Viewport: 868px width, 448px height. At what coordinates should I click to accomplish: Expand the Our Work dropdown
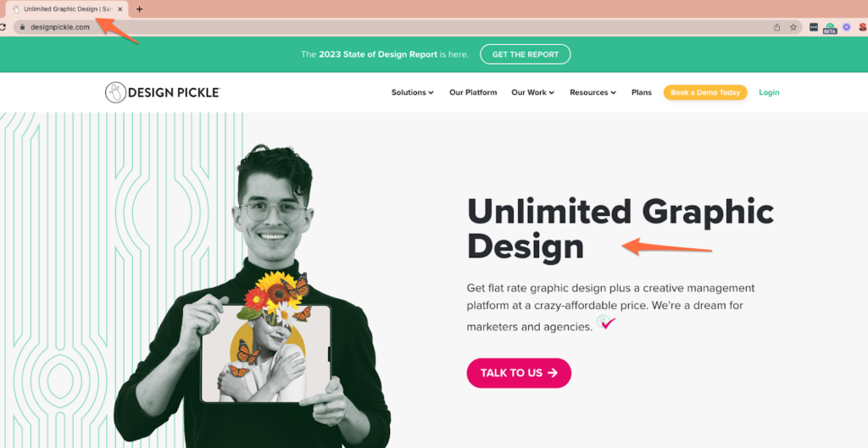(x=532, y=92)
